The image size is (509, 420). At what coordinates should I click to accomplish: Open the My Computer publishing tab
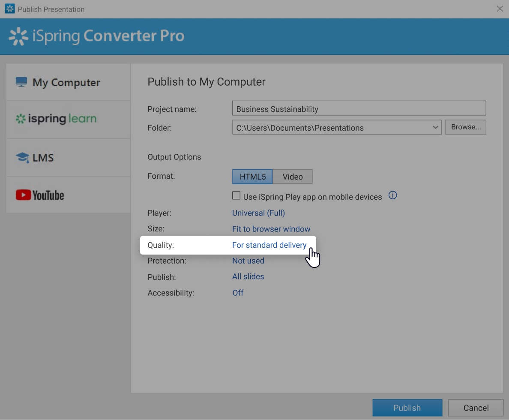(x=69, y=82)
